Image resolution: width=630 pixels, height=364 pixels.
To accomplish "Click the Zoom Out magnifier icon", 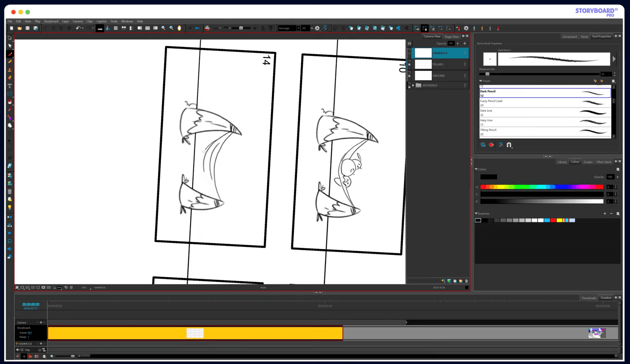I will (x=163, y=28).
